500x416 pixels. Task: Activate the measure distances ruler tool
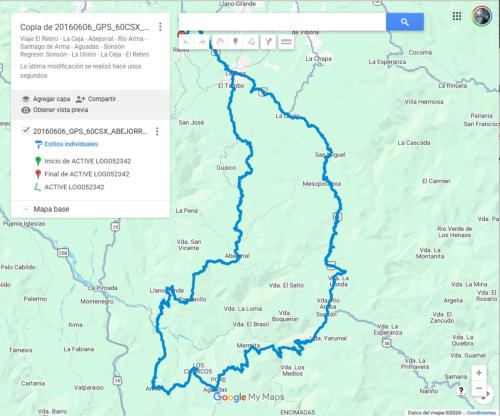point(286,42)
